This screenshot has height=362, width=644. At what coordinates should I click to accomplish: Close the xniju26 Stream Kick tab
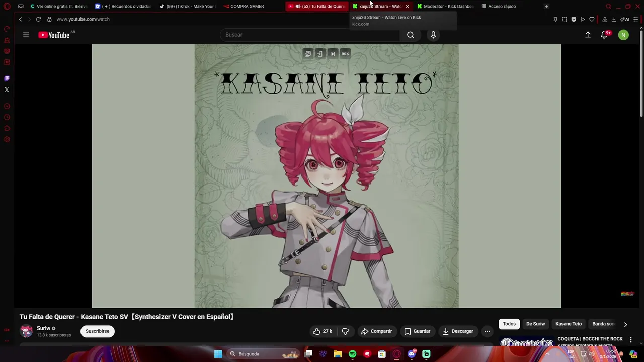[x=407, y=6]
